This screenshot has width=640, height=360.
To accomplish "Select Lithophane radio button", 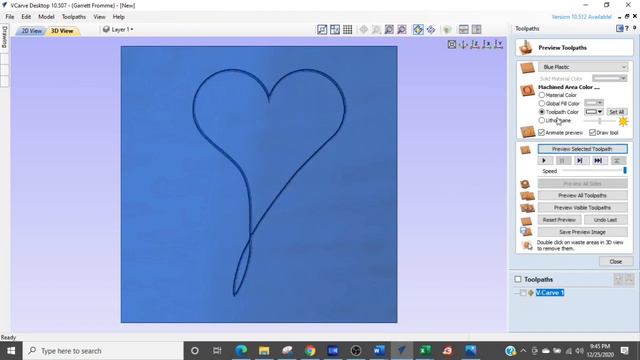I will click(542, 120).
